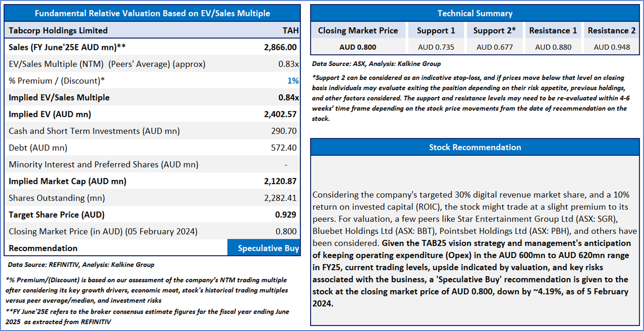
Task: Click the Implied Market Cap value 2,120.87
Action: tap(280, 181)
